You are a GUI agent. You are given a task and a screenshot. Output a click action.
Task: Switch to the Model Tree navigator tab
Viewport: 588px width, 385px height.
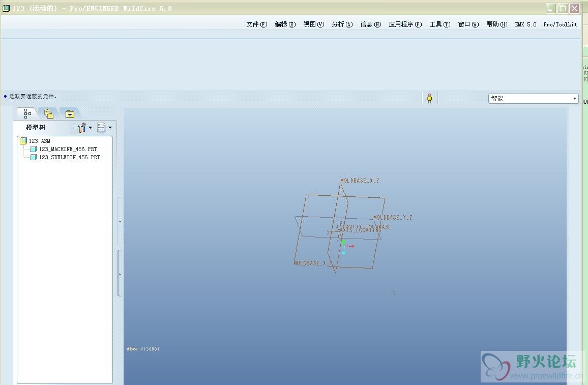point(27,113)
